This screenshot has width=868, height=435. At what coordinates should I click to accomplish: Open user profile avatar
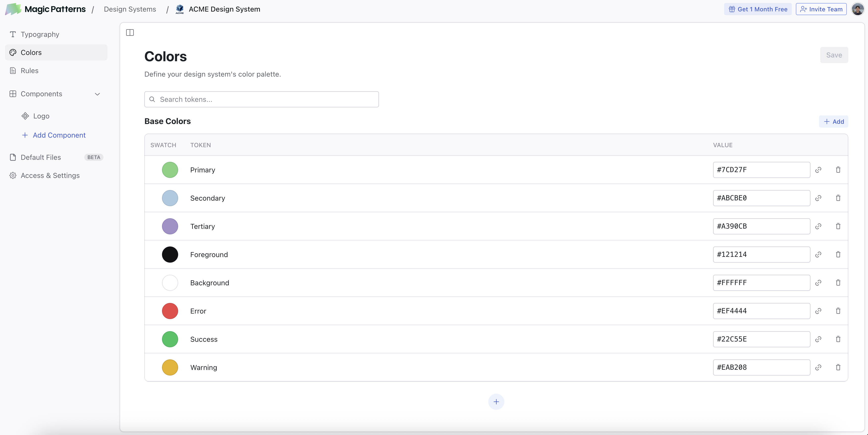858,9
